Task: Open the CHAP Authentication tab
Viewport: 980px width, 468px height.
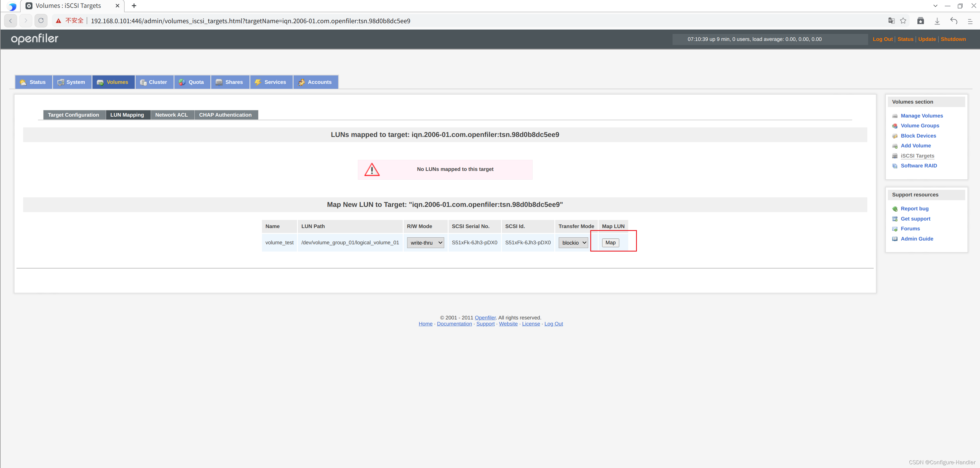Action: [225, 115]
